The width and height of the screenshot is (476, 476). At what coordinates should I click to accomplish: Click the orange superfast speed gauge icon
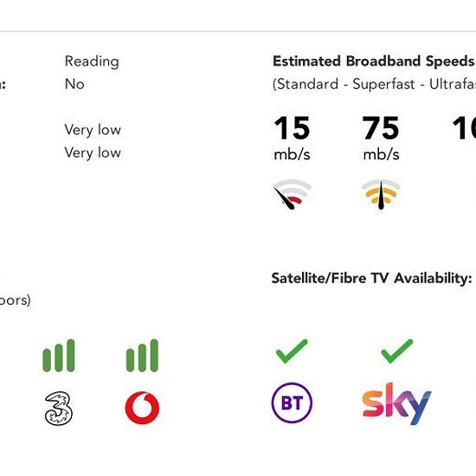click(381, 194)
